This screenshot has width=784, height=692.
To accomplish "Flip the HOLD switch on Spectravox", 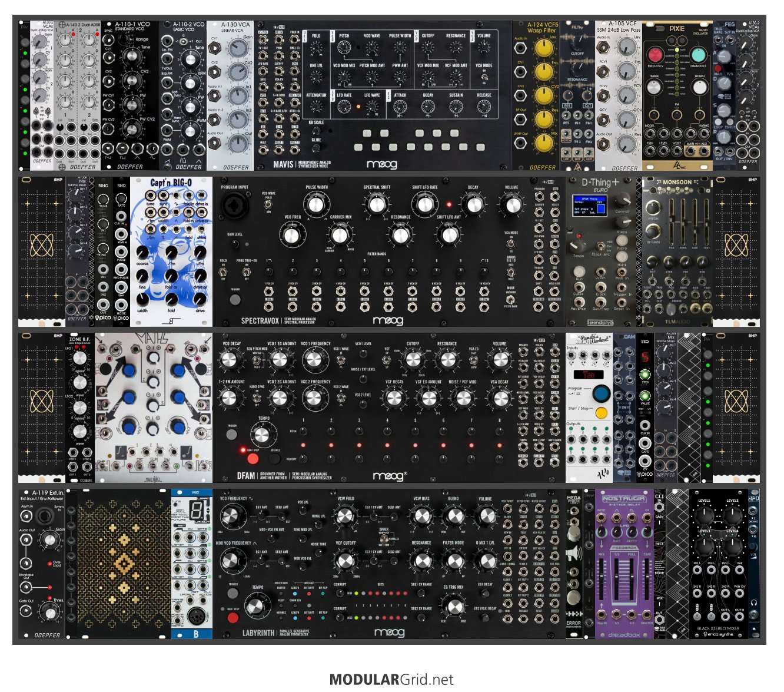I will 224,273.
